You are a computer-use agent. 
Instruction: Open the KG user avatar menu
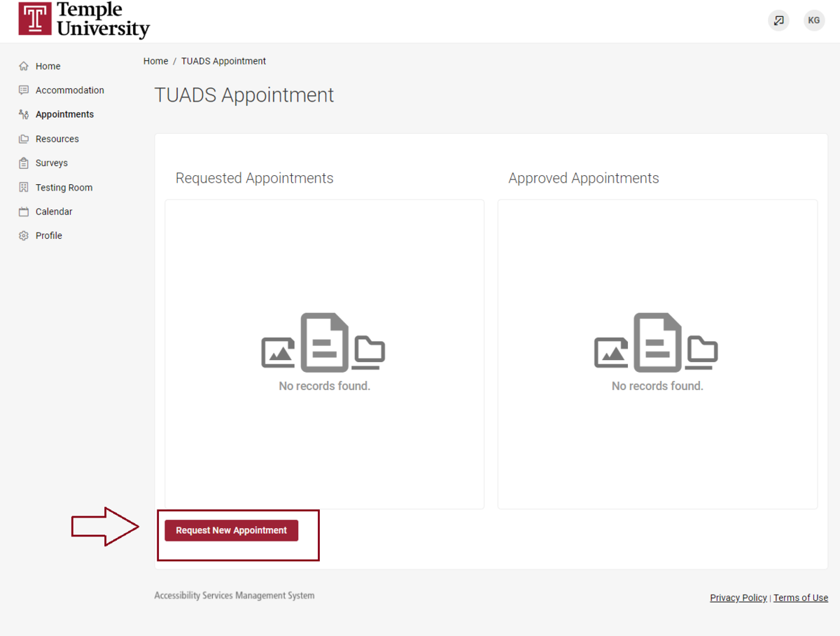tap(814, 20)
